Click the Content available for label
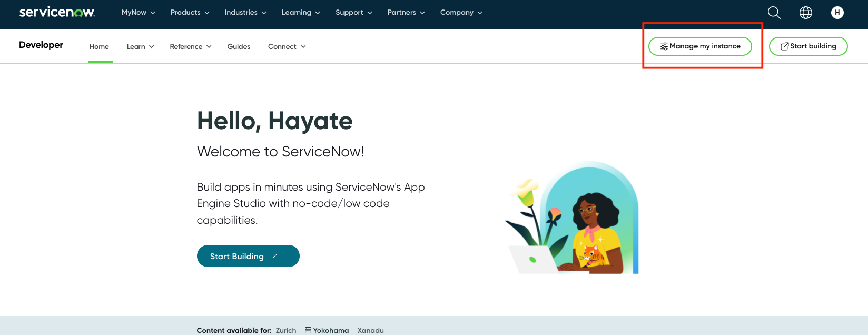Viewport: 868px width, 335px height. tap(234, 330)
